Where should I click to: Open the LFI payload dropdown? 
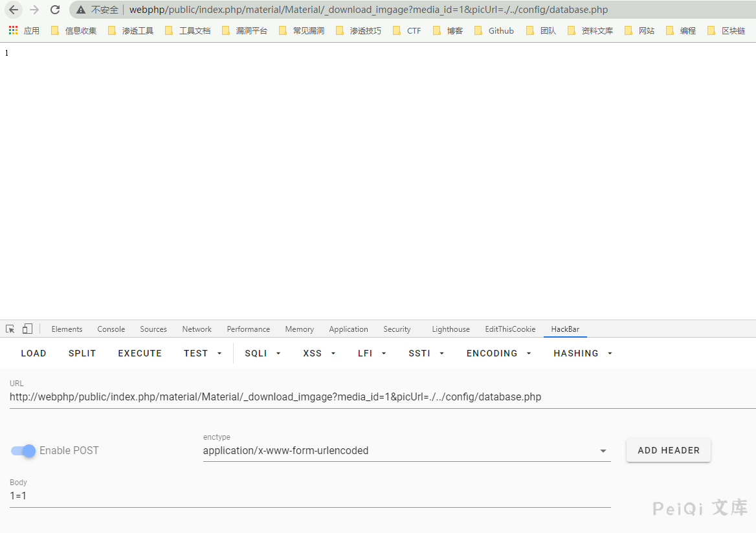(x=372, y=353)
